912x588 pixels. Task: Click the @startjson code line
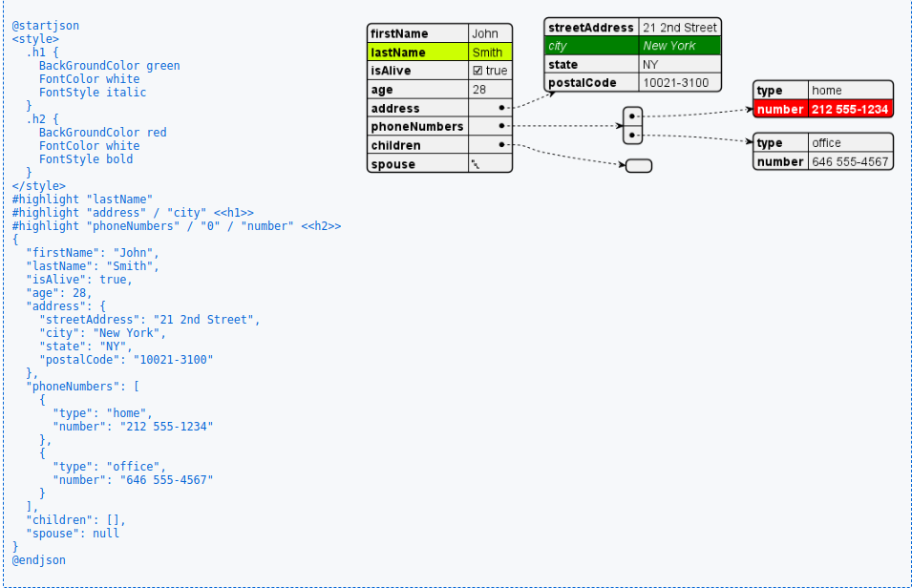pyautogui.click(x=46, y=26)
